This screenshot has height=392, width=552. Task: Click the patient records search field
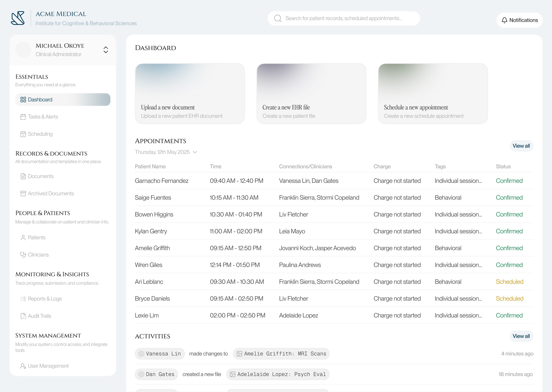[344, 18]
